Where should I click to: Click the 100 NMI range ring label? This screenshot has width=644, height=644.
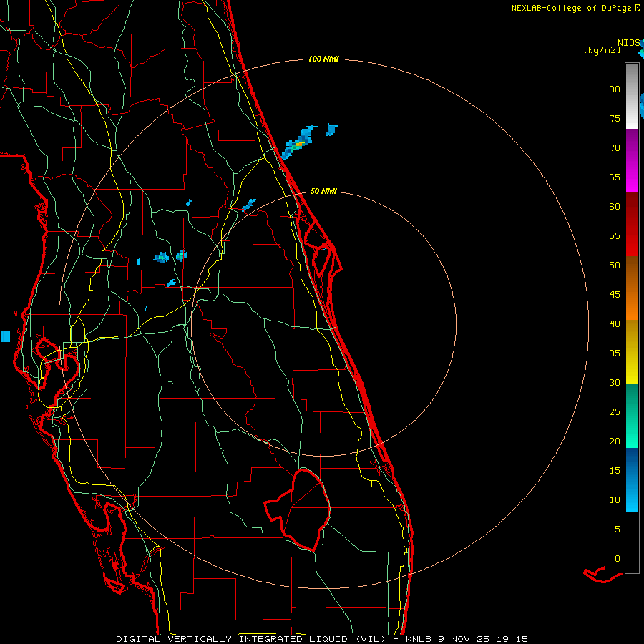[x=323, y=59]
